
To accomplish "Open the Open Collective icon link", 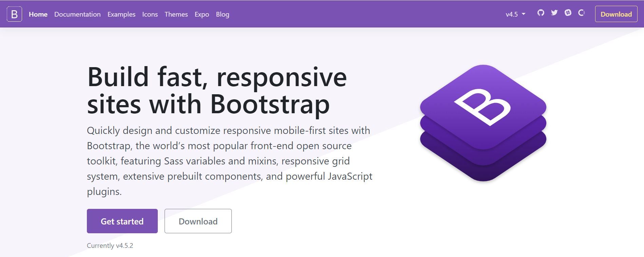I will [582, 13].
